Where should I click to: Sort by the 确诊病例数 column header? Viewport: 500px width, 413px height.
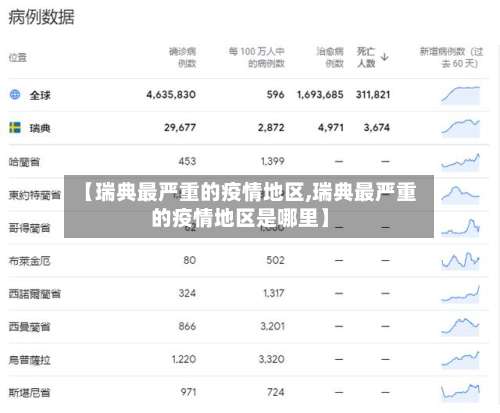182,57
